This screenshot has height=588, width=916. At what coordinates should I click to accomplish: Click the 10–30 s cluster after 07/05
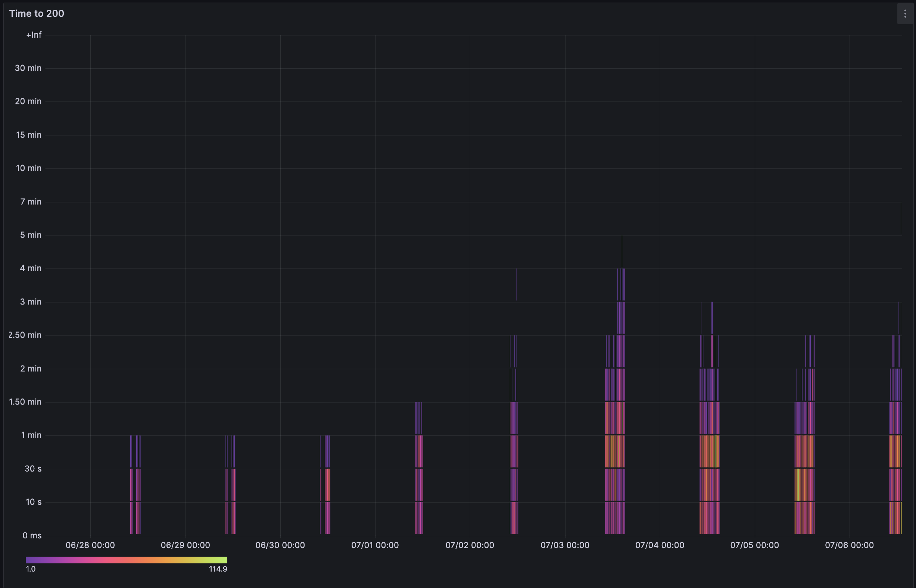point(804,485)
